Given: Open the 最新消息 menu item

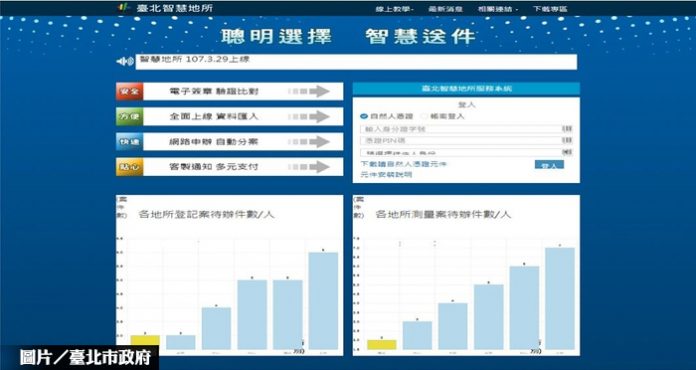Looking at the screenshot, I should coord(446,9).
